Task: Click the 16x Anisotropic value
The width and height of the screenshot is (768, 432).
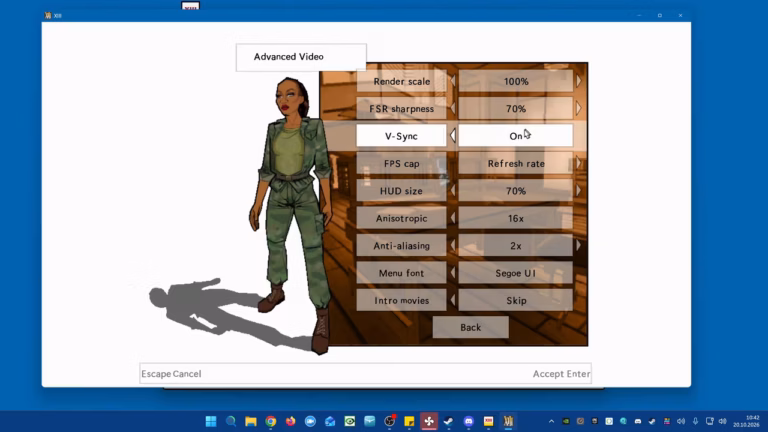Action: pos(516,218)
